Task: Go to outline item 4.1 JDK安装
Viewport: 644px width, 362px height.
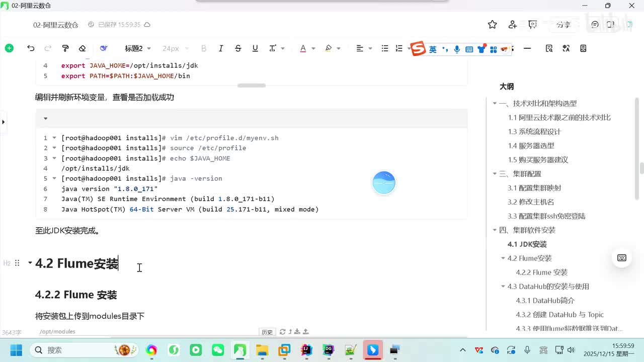Action: (x=527, y=244)
